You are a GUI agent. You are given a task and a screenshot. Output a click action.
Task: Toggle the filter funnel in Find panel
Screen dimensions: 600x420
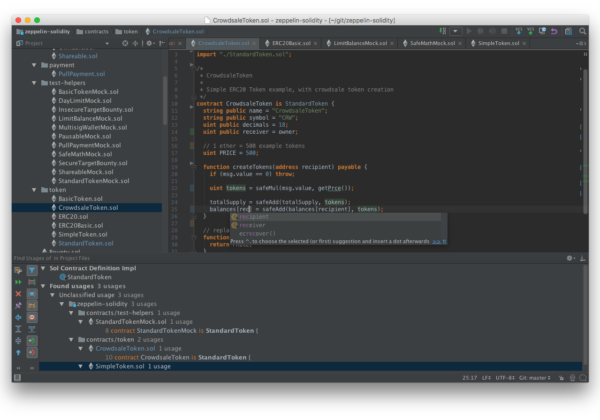pyautogui.click(x=32, y=270)
